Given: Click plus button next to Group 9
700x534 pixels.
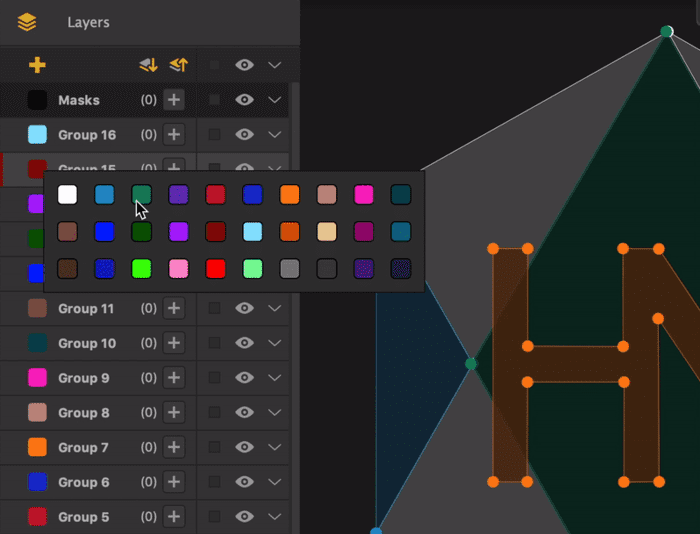Looking at the screenshot, I should click(x=174, y=378).
